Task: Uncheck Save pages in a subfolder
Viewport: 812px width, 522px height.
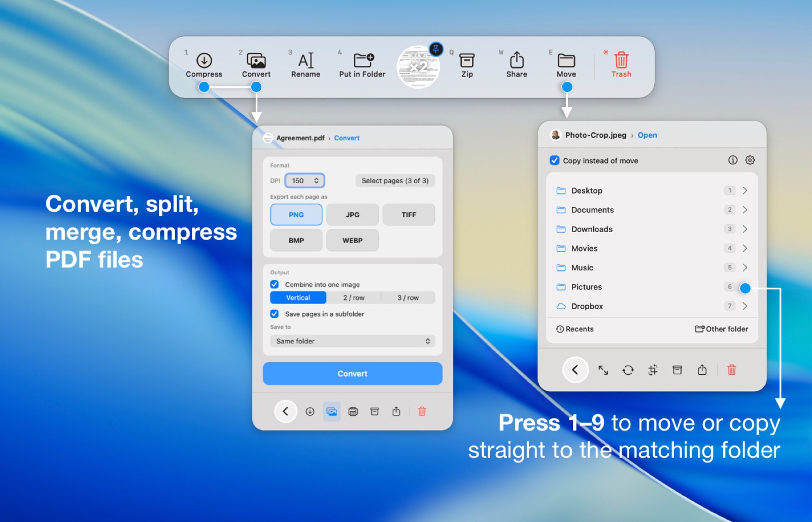Action: pyautogui.click(x=275, y=314)
